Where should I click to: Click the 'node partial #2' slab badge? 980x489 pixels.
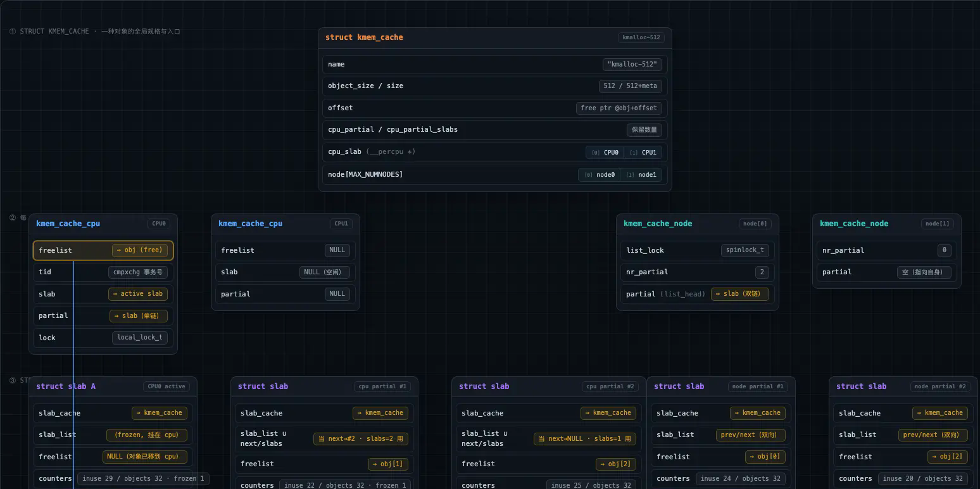(x=941, y=386)
